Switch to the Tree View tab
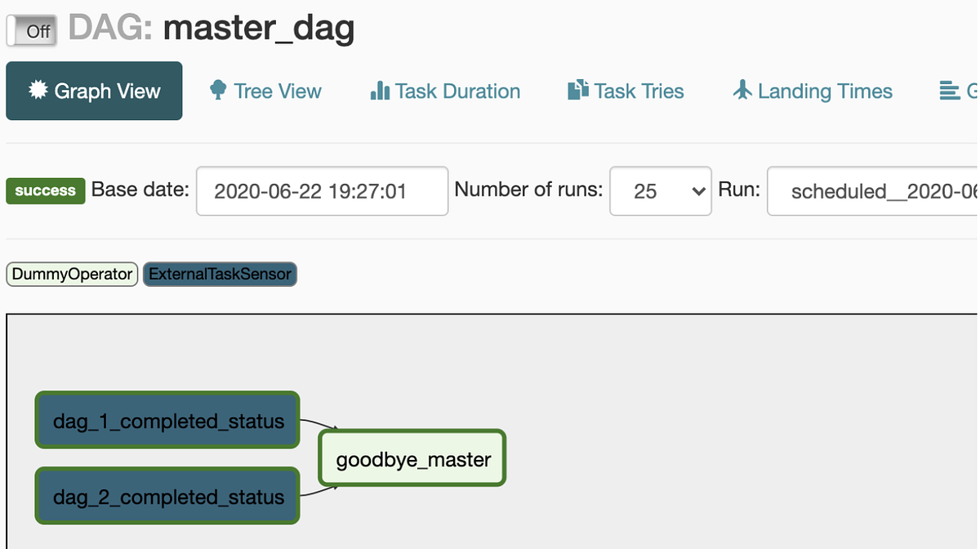Screen dimensions: 980x549 click(265, 91)
